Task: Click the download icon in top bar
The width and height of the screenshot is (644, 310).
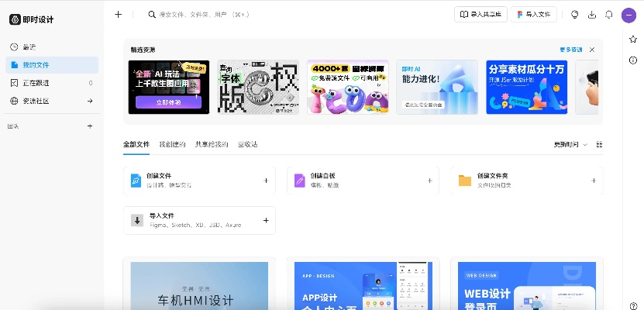Action: point(592,14)
